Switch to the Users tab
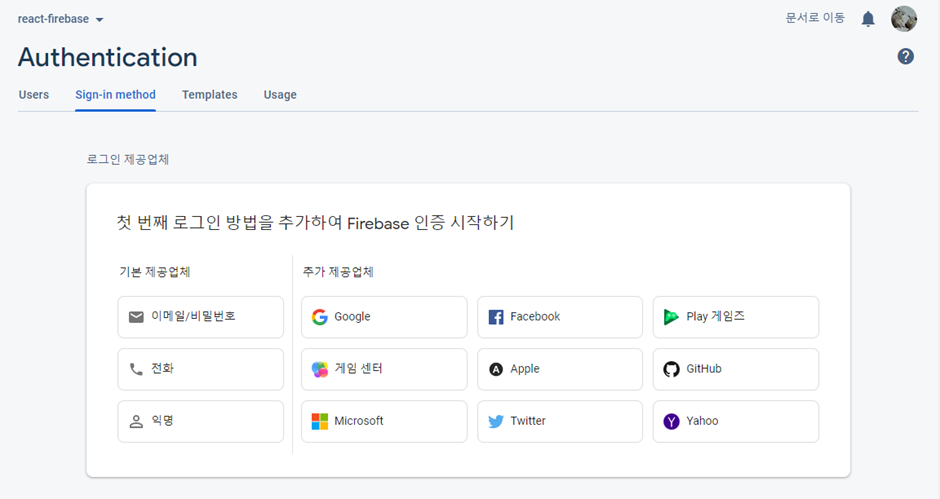 point(34,95)
